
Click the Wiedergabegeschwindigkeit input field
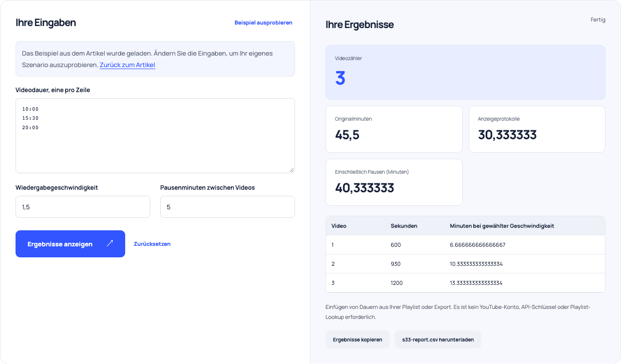(83, 207)
